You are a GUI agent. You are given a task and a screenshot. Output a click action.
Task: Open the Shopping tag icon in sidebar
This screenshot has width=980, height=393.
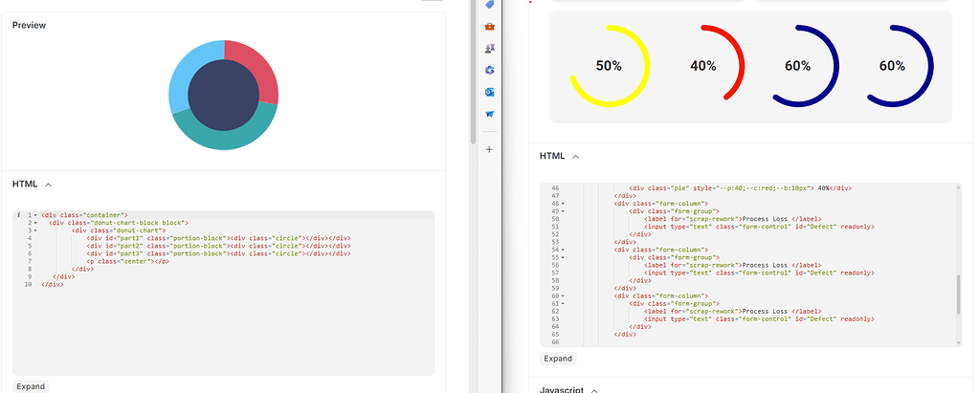click(489, 5)
